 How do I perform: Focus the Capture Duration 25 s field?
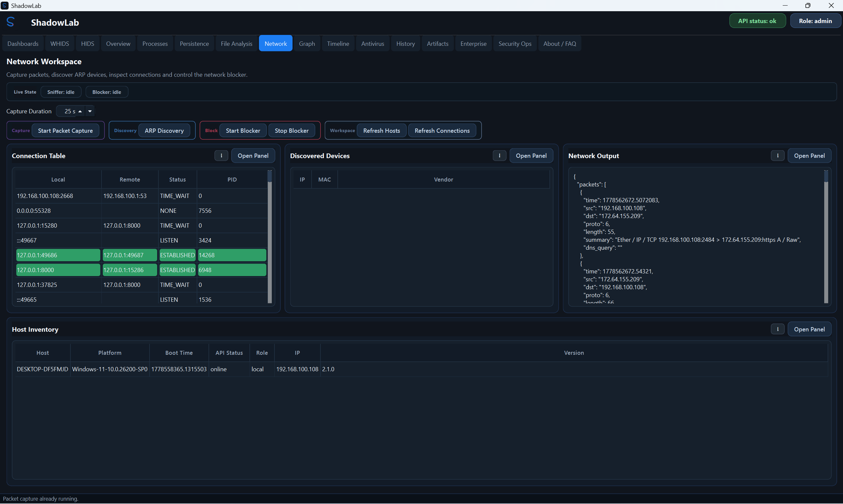click(70, 111)
